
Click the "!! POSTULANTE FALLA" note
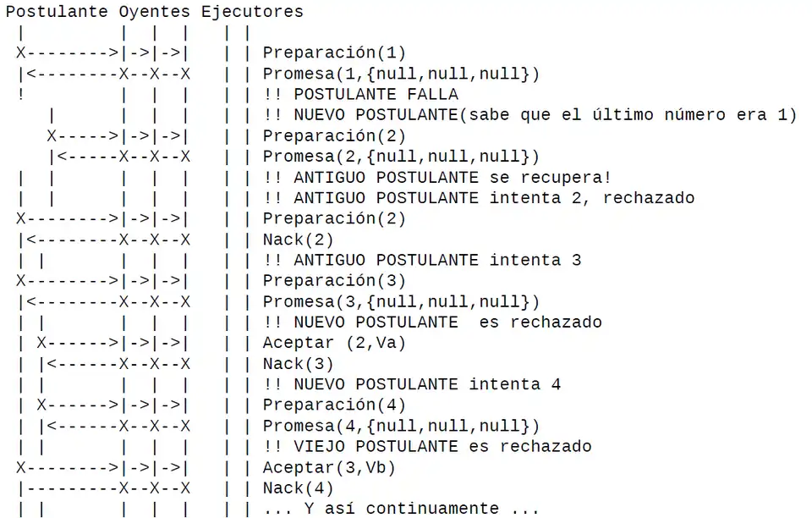(360, 94)
